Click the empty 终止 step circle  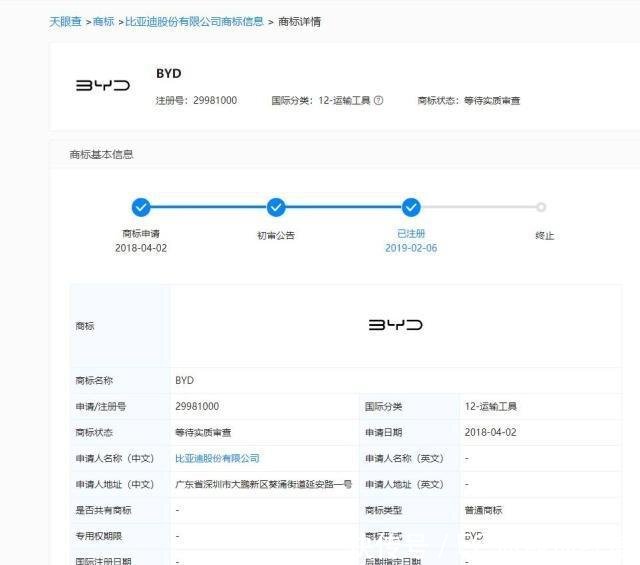(541, 207)
